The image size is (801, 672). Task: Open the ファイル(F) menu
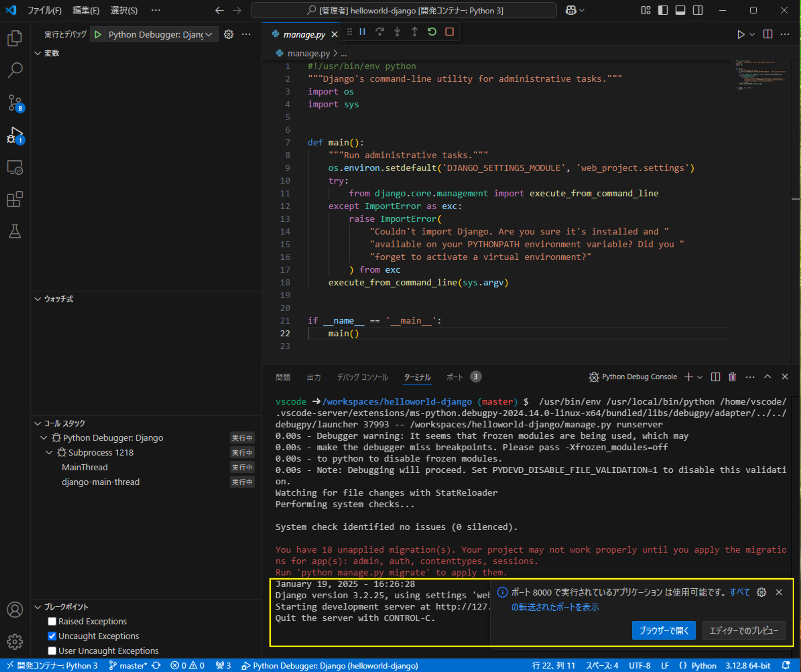44,10
